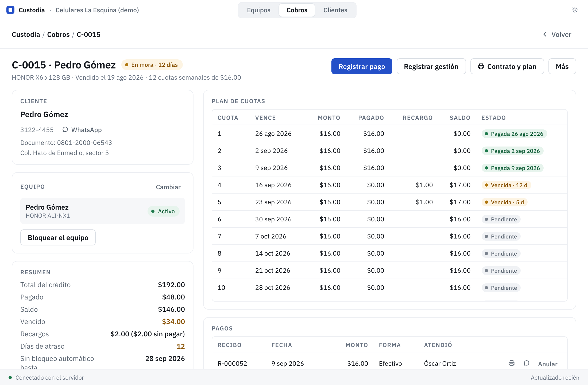Viewport: 588px width, 385px height.
Task: Click the Bloquear el equipo button
Action: pos(58,237)
